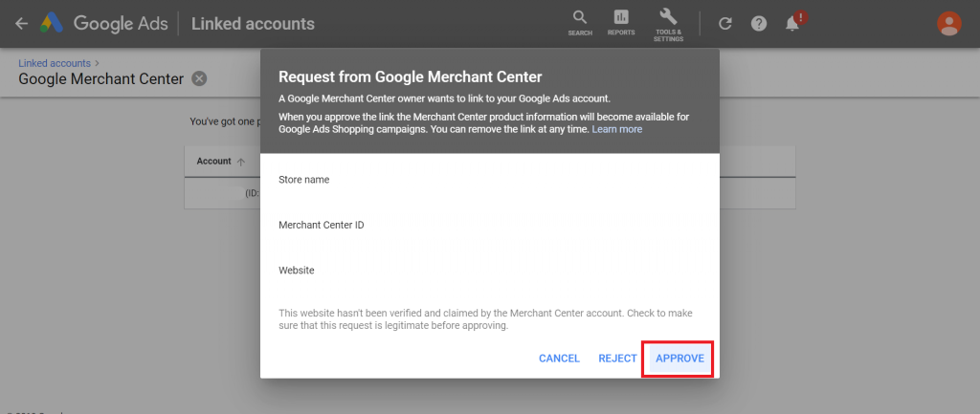Click Request from Google Merchant Center title
980x414 pixels.
click(x=410, y=76)
